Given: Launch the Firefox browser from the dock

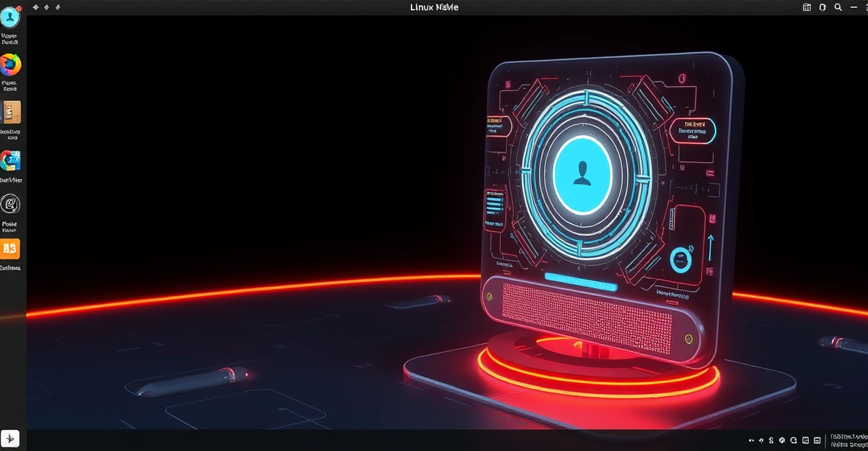Looking at the screenshot, I should (10, 65).
